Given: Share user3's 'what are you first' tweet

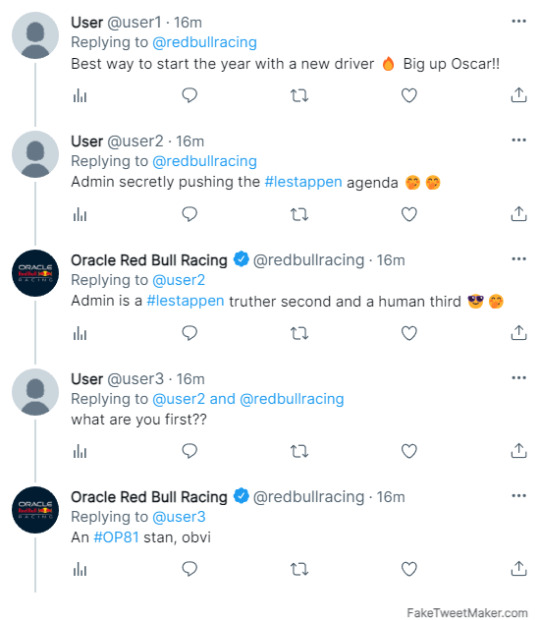Looking at the screenshot, I should (x=519, y=451).
